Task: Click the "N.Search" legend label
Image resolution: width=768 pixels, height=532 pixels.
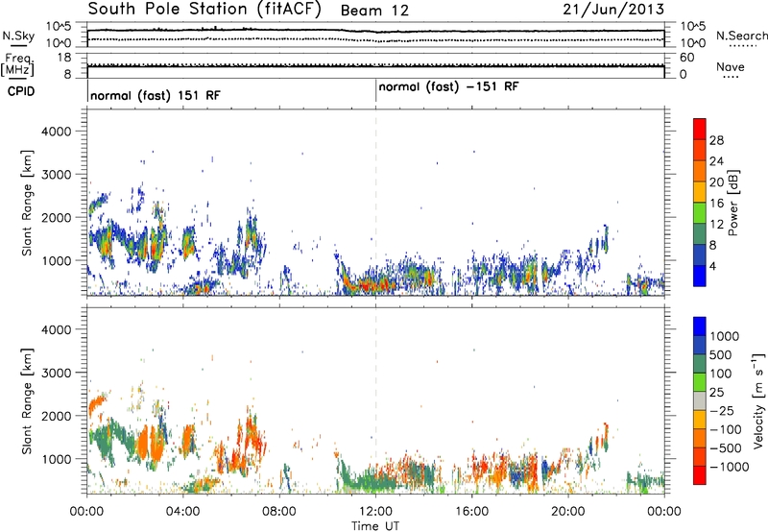Action: tap(741, 36)
